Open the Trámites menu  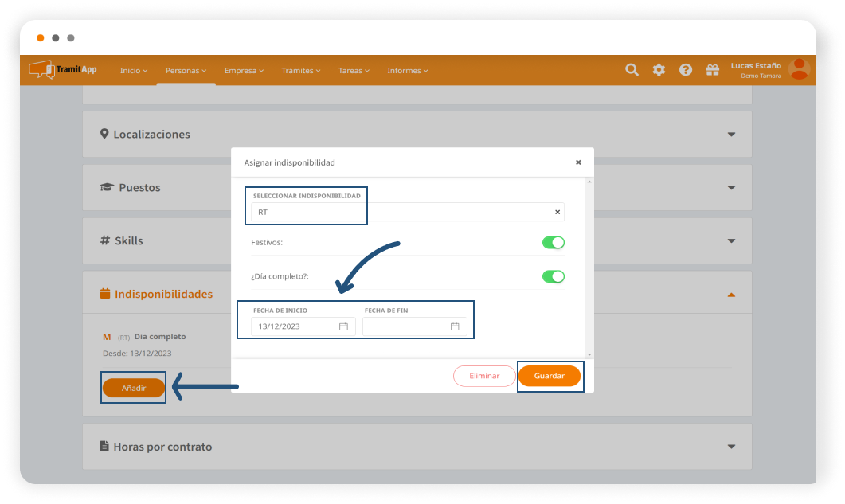[300, 71]
